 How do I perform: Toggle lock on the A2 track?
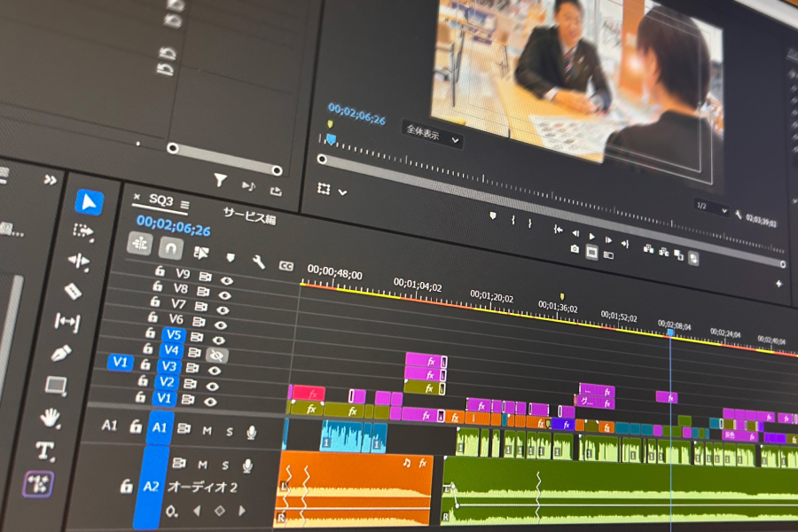pos(126,486)
